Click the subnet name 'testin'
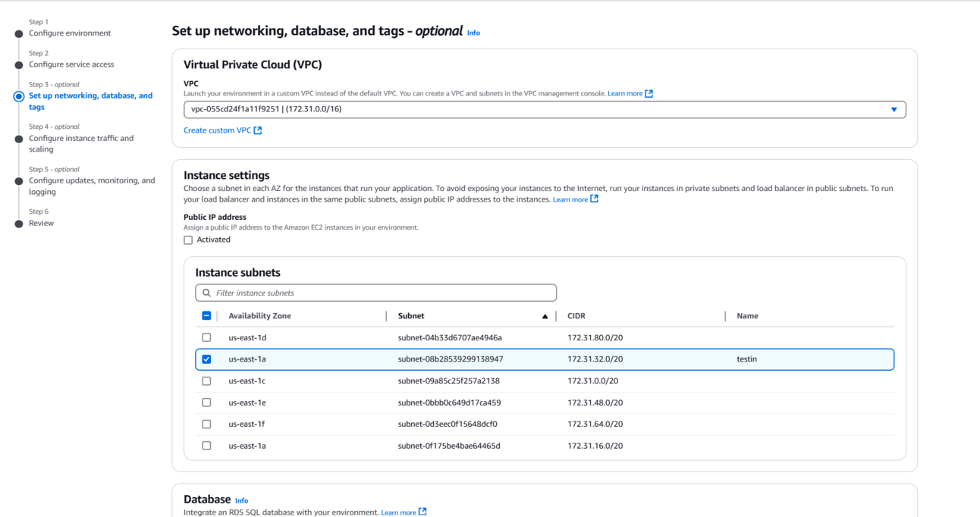This screenshot has height=517, width=980. tap(747, 359)
